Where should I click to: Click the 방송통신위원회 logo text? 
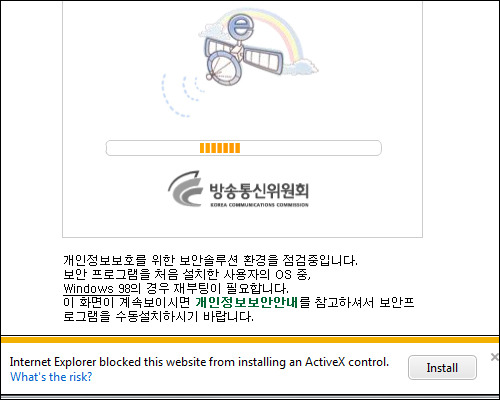tap(259, 190)
